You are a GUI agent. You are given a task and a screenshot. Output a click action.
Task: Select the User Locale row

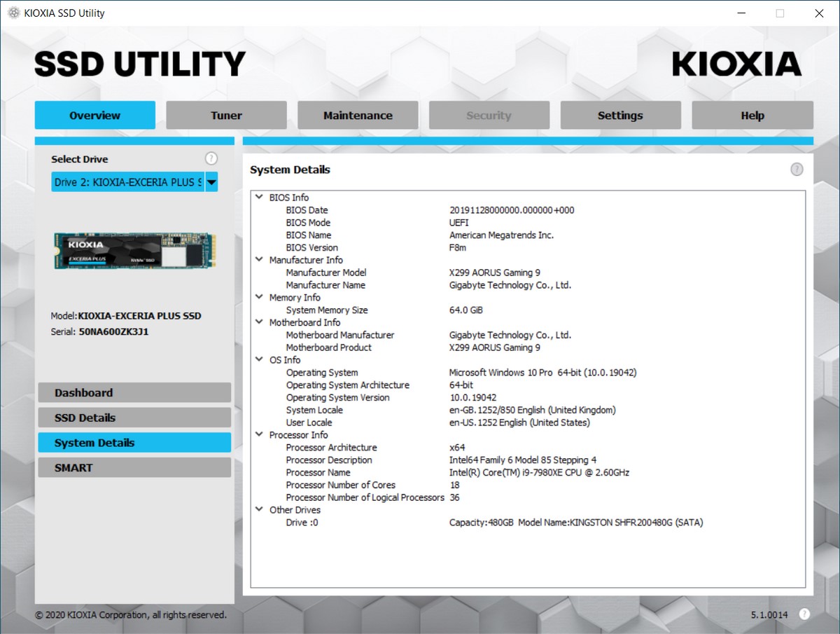tap(528, 422)
